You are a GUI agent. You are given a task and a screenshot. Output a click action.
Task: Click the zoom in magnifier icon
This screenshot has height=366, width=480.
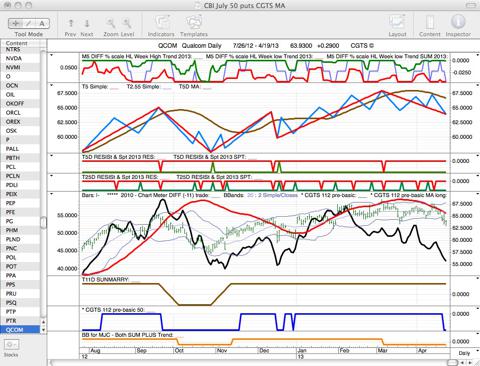(x=127, y=23)
